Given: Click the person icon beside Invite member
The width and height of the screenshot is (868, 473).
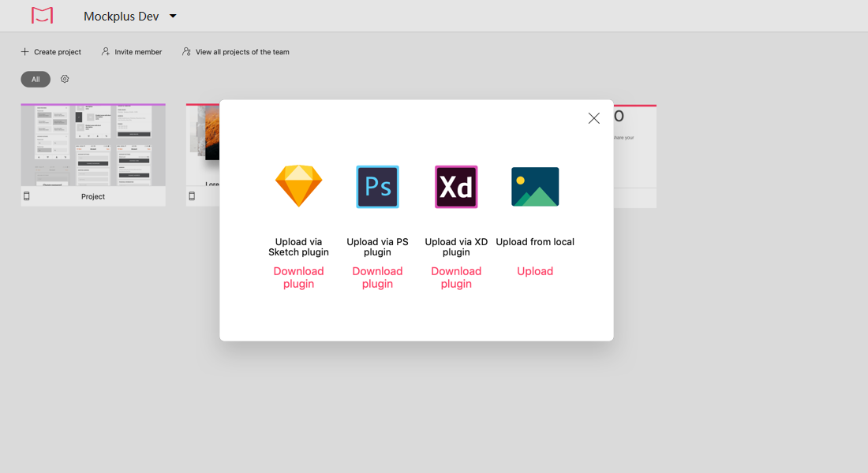Looking at the screenshot, I should [105, 51].
